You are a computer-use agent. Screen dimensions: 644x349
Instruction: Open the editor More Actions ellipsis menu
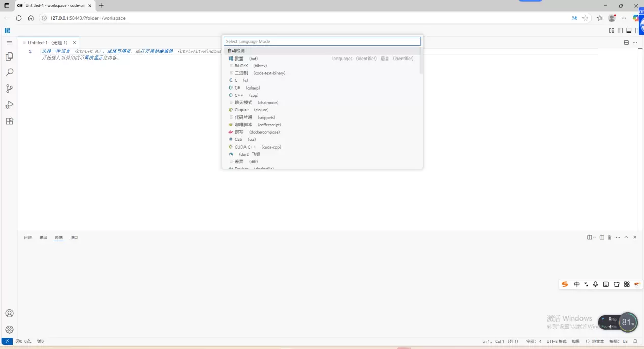(x=635, y=43)
